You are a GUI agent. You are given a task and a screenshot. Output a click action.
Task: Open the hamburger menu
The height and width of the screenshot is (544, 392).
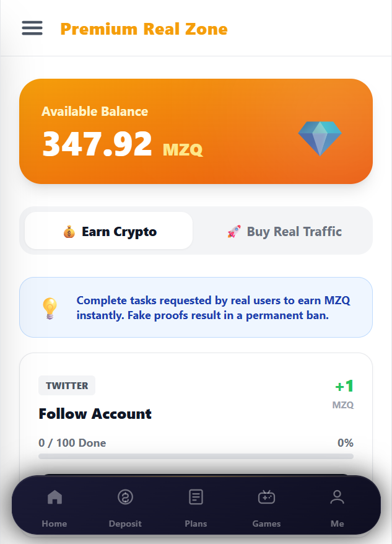32,28
